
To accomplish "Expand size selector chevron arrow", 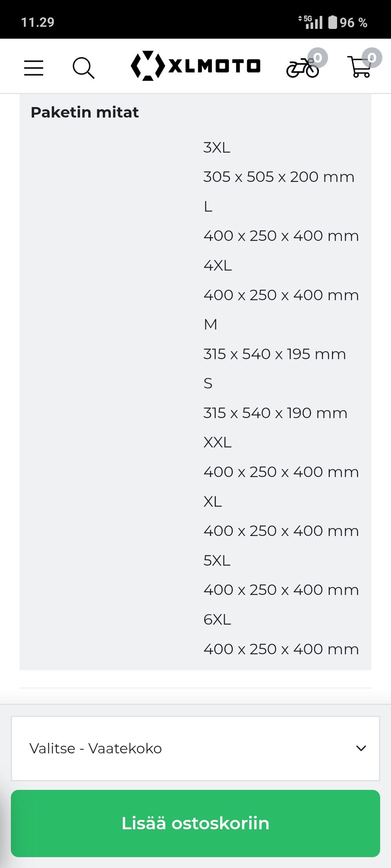I will [x=361, y=748].
